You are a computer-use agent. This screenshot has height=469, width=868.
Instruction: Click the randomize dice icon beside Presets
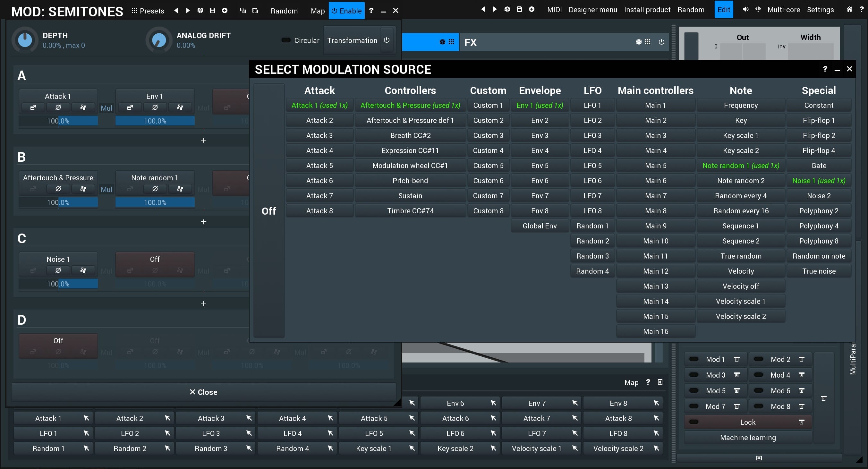click(200, 11)
